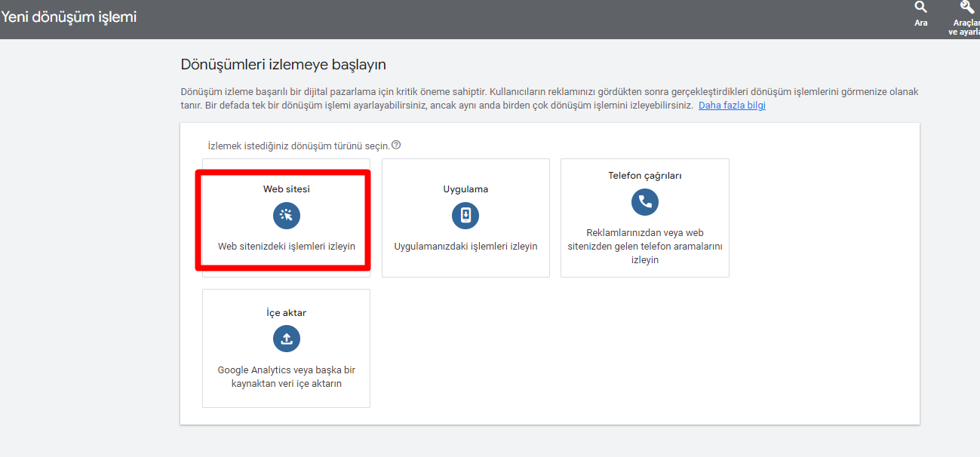Click the phone handset icon for Telefon çağrıları
Image resolution: width=980 pixels, height=457 pixels.
[x=644, y=201]
